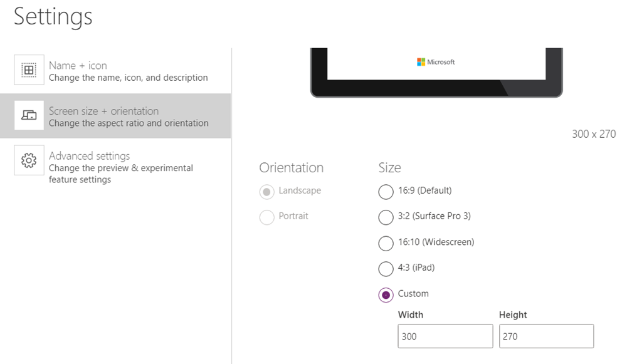Open the Name + icon settings section

[x=115, y=71]
